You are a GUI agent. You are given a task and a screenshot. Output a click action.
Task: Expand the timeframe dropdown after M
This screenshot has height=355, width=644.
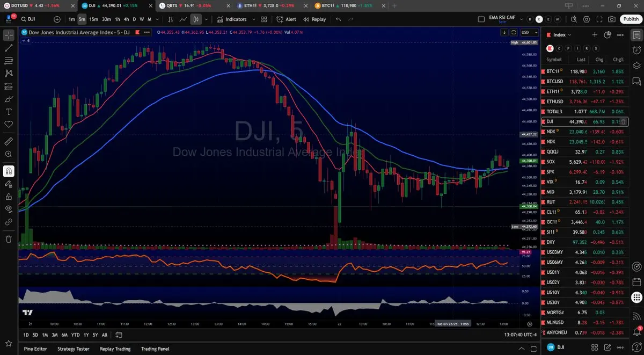pyautogui.click(x=157, y=19)
